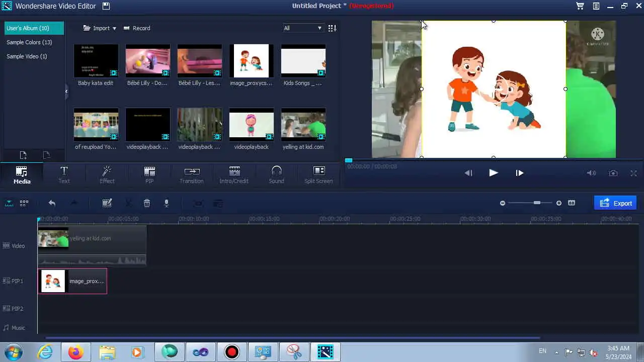
Task: Select the Bébé Lilly - Do... clip thumbnail
Action: (147, 61)
